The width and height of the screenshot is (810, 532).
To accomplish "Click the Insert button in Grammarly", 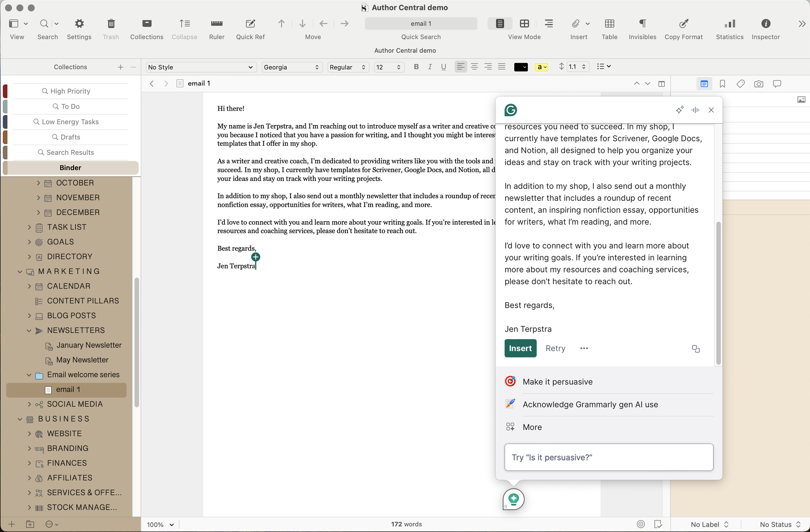I will (520, 348).
